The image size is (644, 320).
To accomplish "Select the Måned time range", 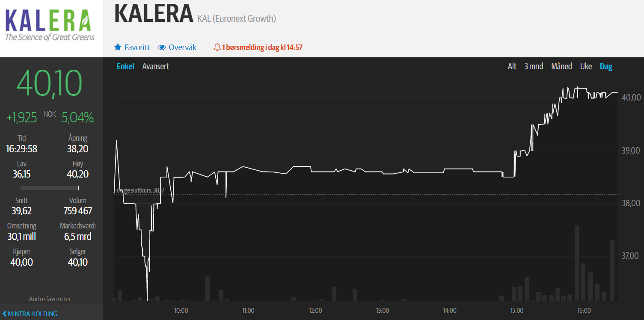I will 561,66.
